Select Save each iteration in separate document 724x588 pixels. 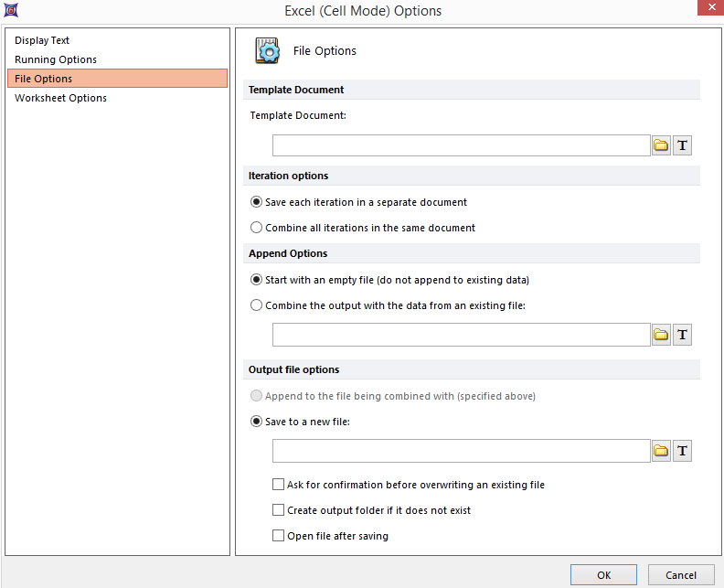pyautogui.click(x=257, y=202)
